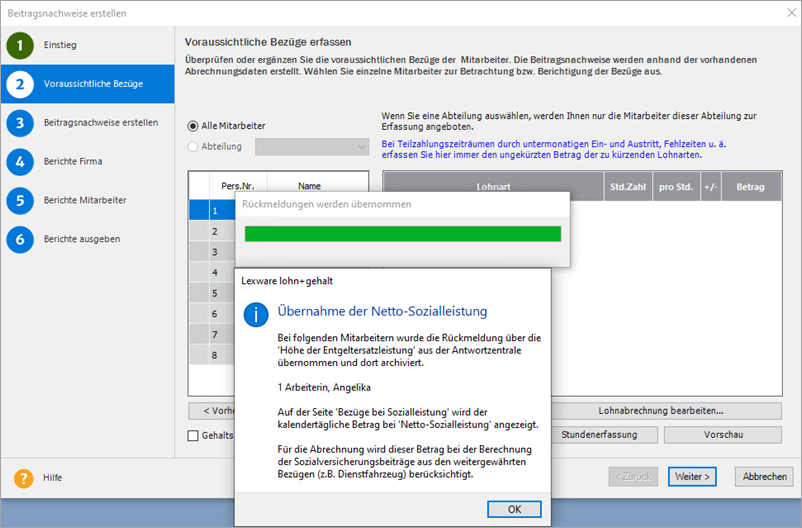Click the step 6 number circle icon
This screenshot has height=528, width=802.
click(x=18, y=239)
